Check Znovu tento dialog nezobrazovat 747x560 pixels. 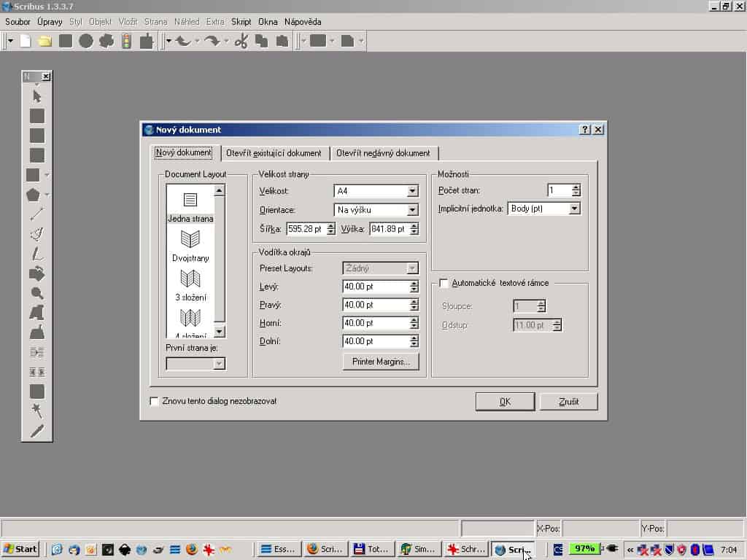point(154,401)
